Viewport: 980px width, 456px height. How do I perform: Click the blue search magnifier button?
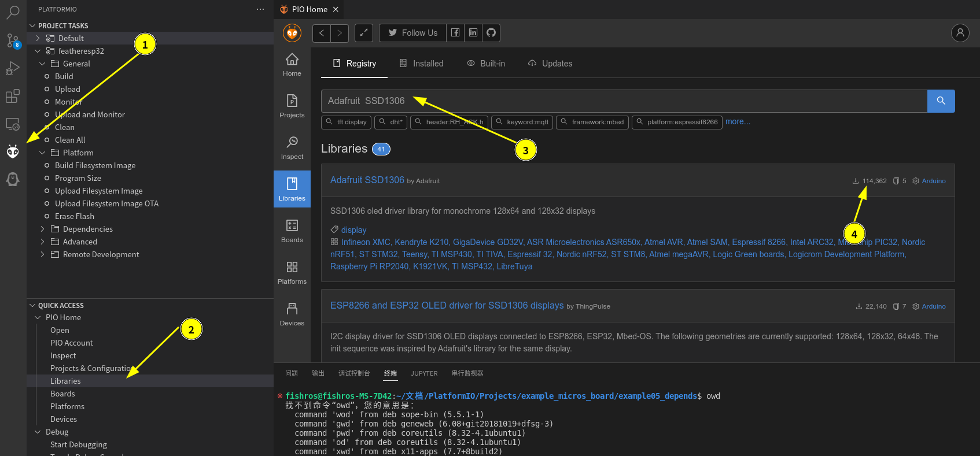pyautogui.click(x=941, y=101)
